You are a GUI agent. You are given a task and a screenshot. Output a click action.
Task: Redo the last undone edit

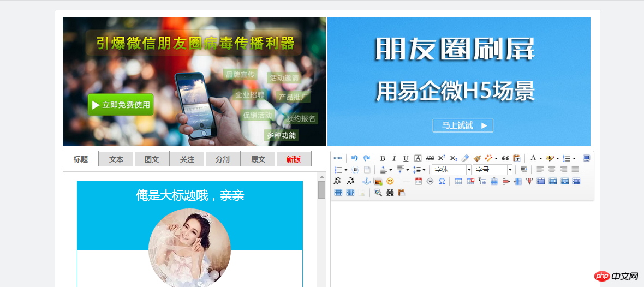(366, 158)
